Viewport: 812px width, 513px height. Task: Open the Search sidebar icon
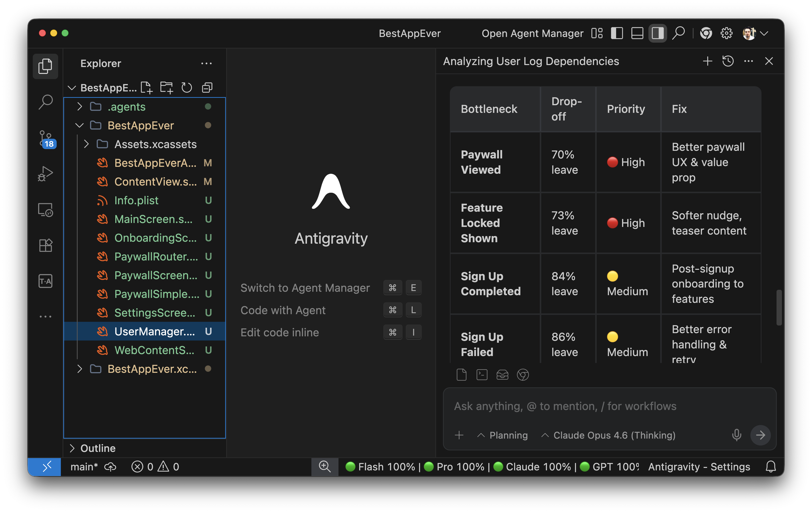pyautogui.click(x=46, y=101)
